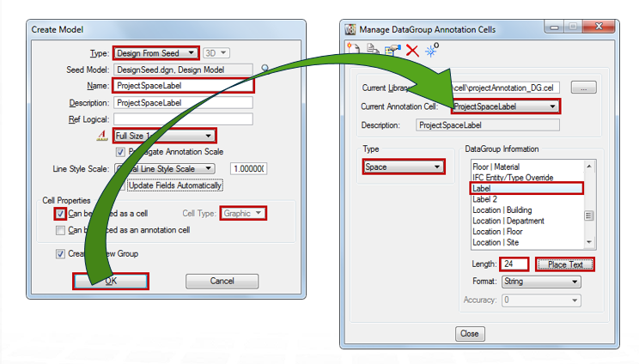Click the new annotation cell icon
Viewport: 639px width, 364px height.
[x=353, y=49]
